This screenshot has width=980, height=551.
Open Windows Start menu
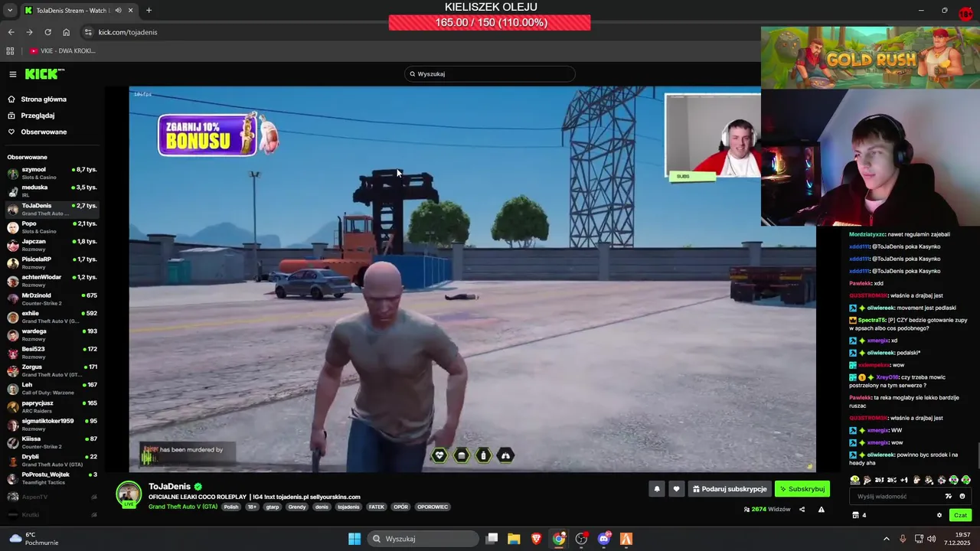point(354,539)
